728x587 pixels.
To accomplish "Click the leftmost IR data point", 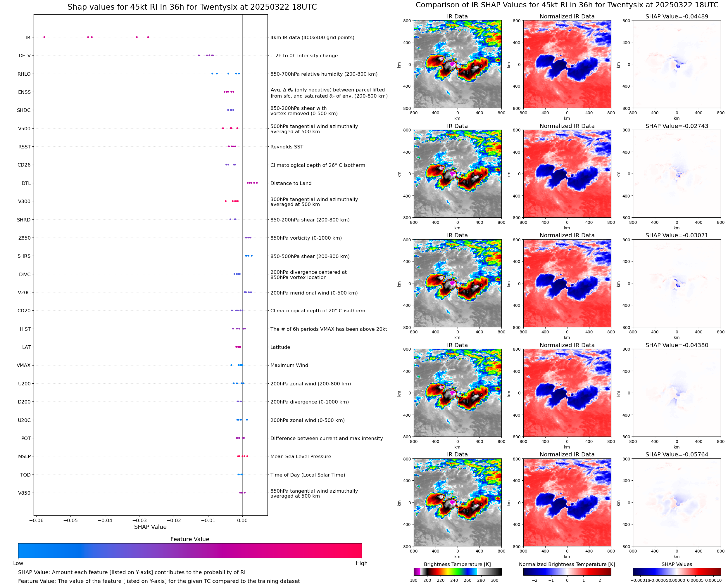I will coord(44,37).
